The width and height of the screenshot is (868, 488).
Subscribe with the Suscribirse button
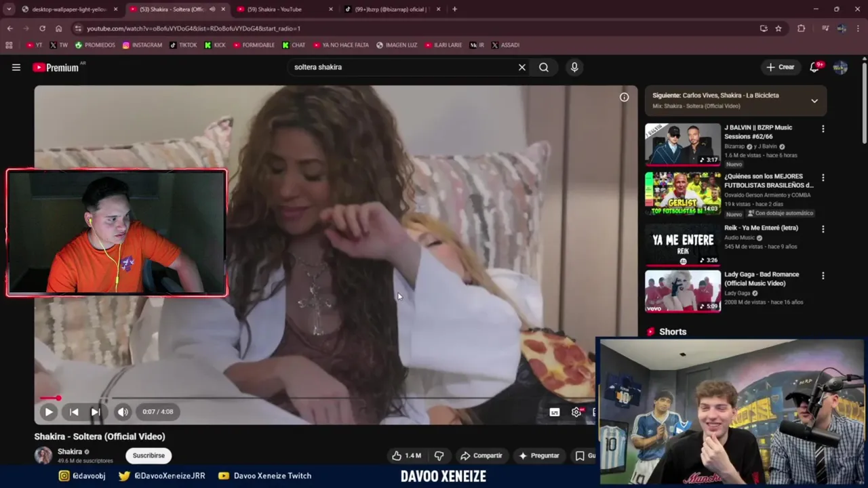point(149,455)
